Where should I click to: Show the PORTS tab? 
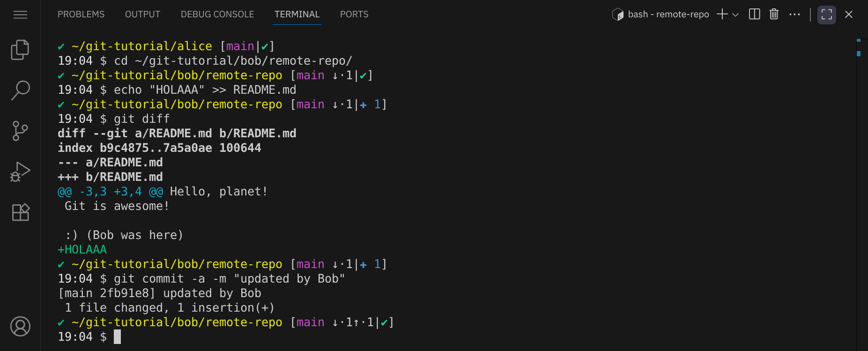point(354,15)
